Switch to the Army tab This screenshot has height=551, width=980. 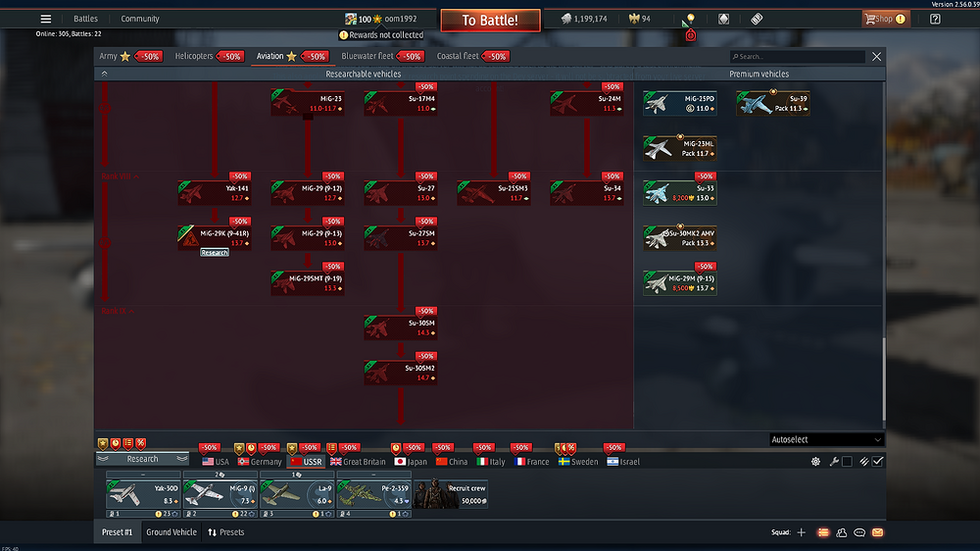(108, 56)
